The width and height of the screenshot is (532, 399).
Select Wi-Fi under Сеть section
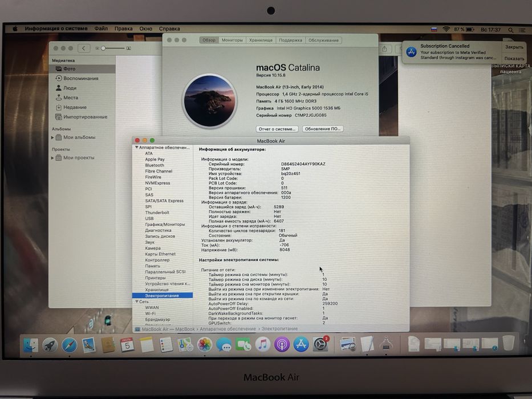tap(151, 313)
